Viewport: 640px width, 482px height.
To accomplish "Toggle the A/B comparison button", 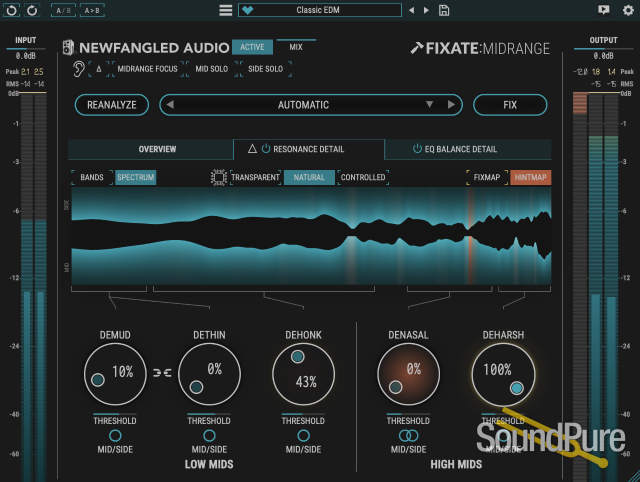I will pos(63,10).
